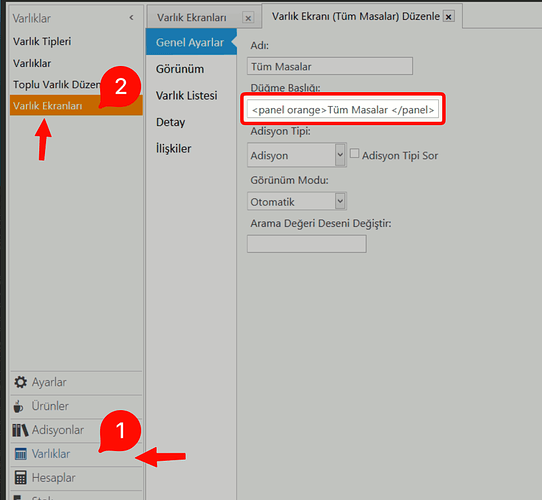The height and width of the screenshot is (500, 542).
Task: Open the Genel Ayarlar section
Action: click(x=191, y=42)
